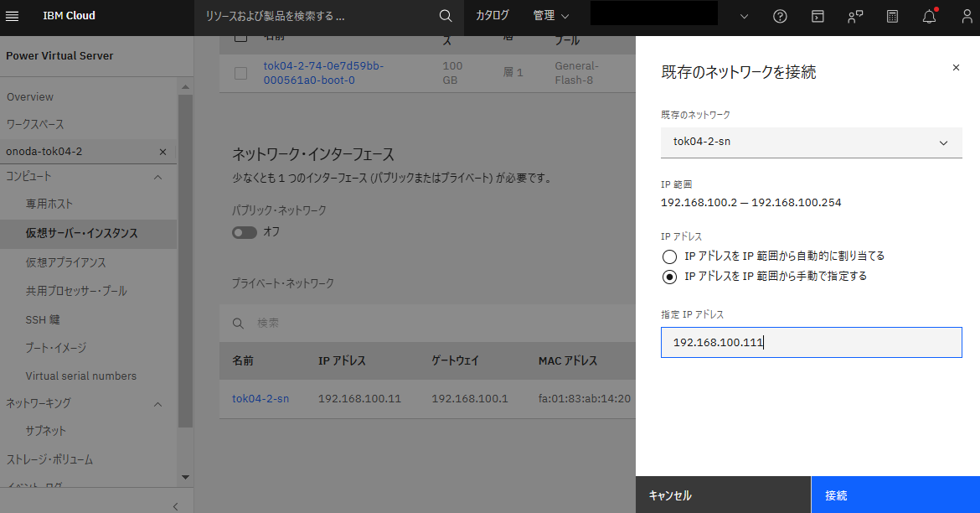Open 仮想アプライアンス in sidebar

pyautogui.click(x=65, y=262)
